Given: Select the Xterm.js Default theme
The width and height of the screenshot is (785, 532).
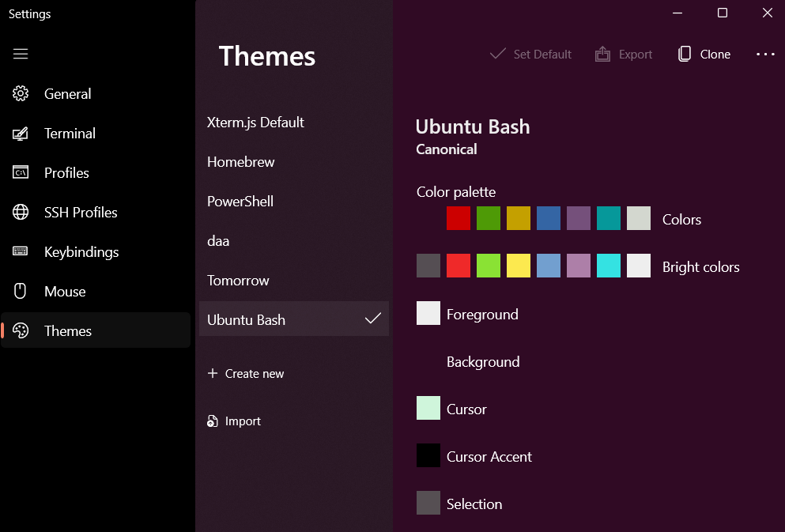Looking at the screenshot, I should click(255, 123).
